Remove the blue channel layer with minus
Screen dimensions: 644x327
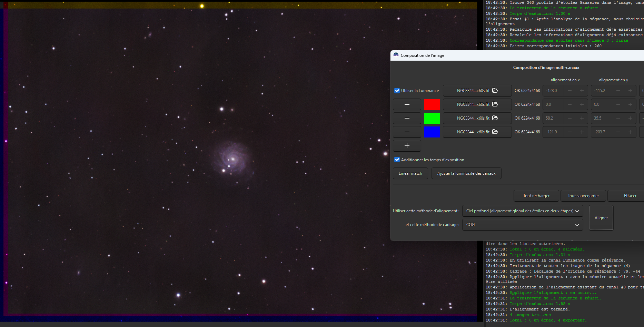tap(407, 132)
